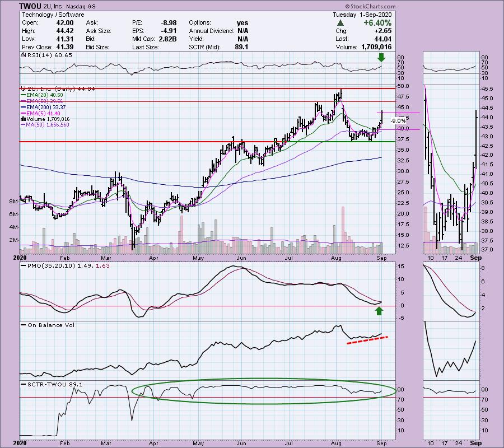The image size is (504, 448).
Task: Click the Annual Dividend N/A value
Action: (x=242, y=31)
